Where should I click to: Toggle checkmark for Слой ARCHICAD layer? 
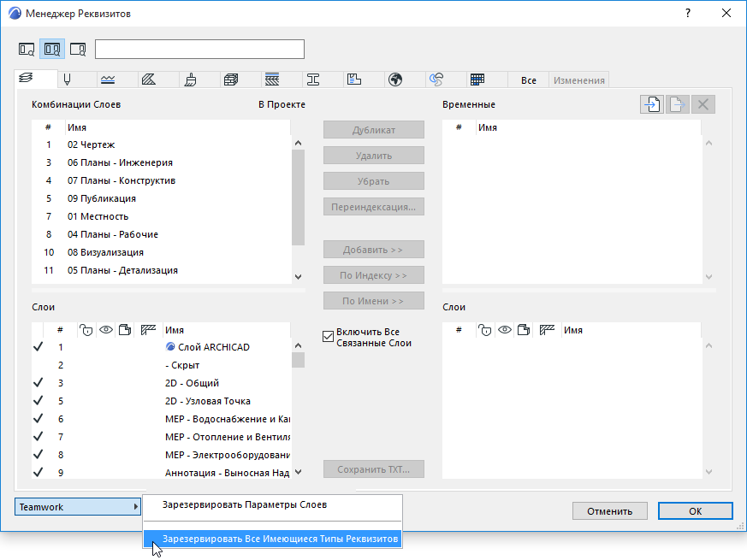coord(39,347)
